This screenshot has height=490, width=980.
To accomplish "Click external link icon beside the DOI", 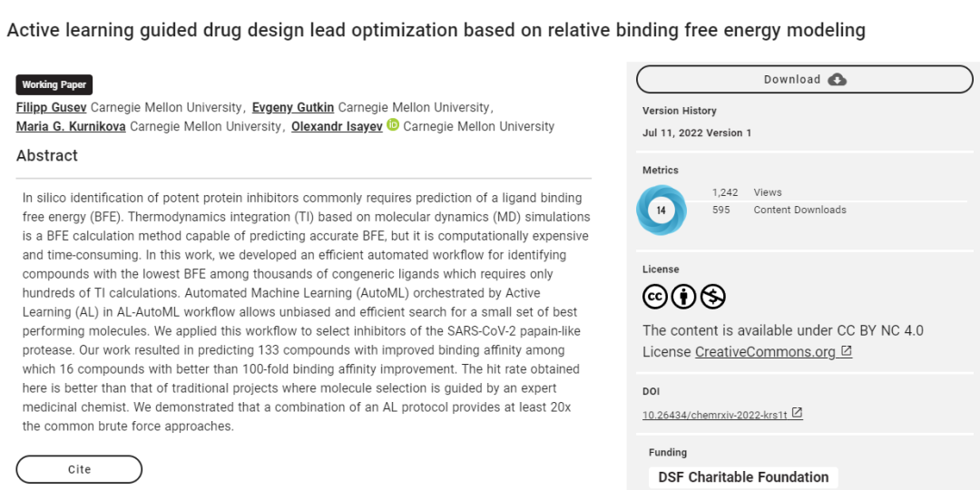I will pos(797,413).
